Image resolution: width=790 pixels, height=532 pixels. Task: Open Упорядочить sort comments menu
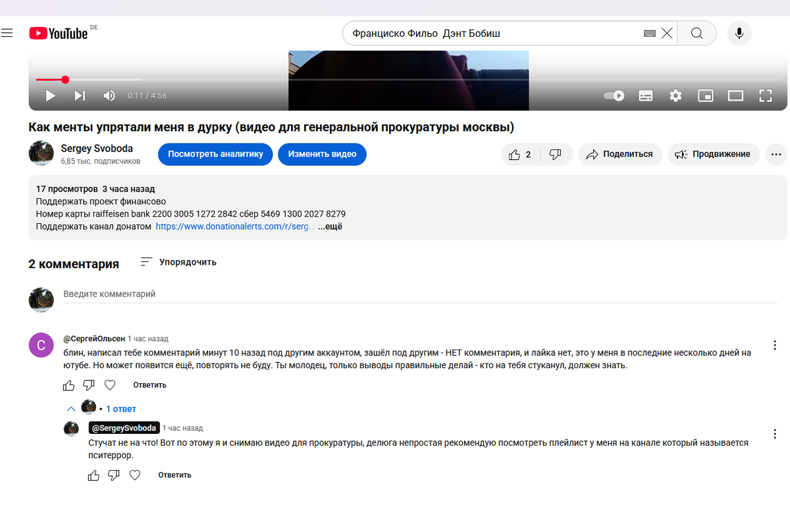pyautogui.click(x=178, y=262)
